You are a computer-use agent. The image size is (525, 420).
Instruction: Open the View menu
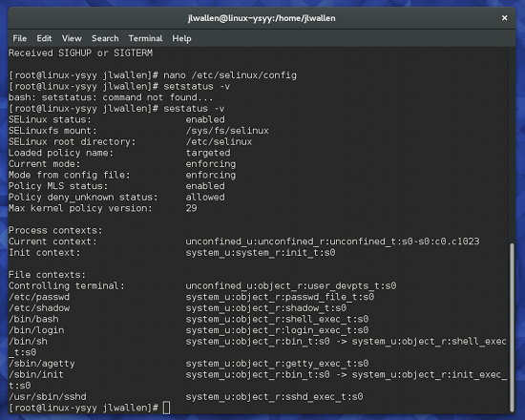[x=72, y=38]
